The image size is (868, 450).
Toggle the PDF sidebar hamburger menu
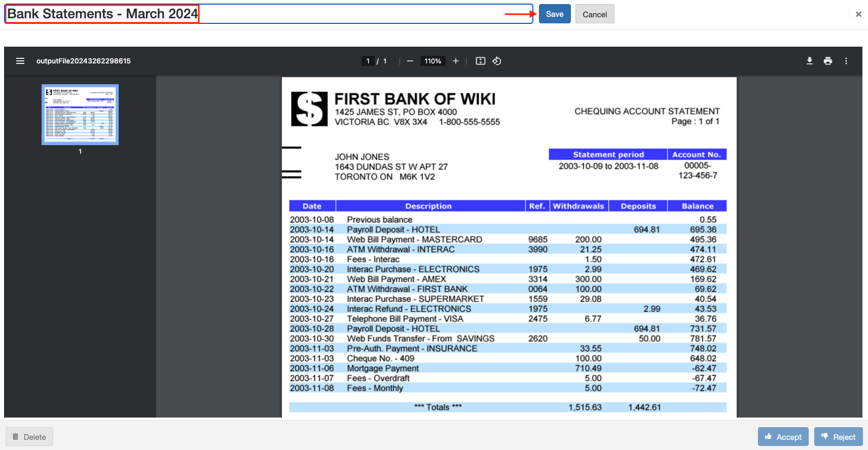(20, 61)
